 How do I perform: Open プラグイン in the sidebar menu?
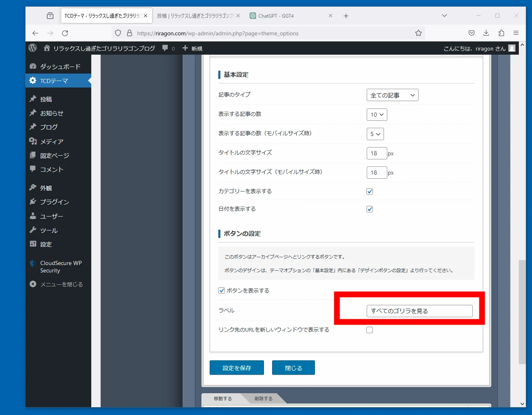tap(54, 202)
